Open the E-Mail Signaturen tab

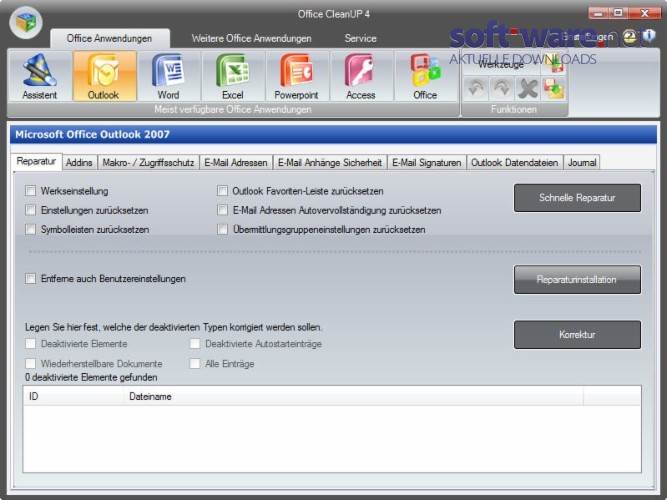[427, 163]
